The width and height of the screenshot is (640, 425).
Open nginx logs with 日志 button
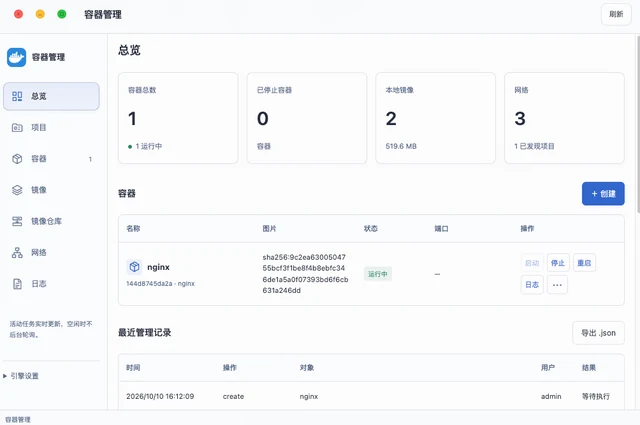(x=532, y=285)
